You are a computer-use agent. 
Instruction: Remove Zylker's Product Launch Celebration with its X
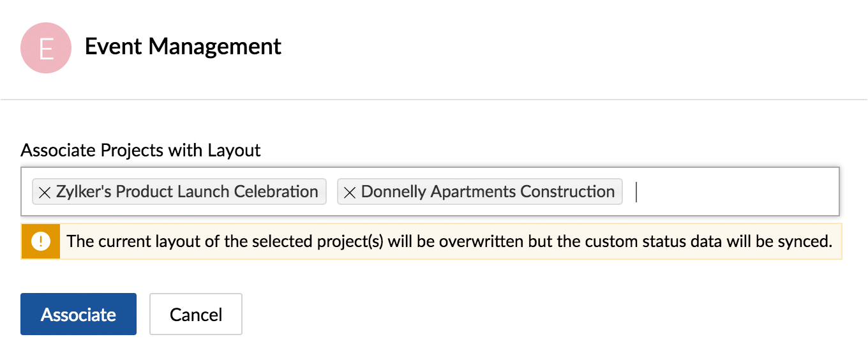pyautogui.click(x=45, y=192)
